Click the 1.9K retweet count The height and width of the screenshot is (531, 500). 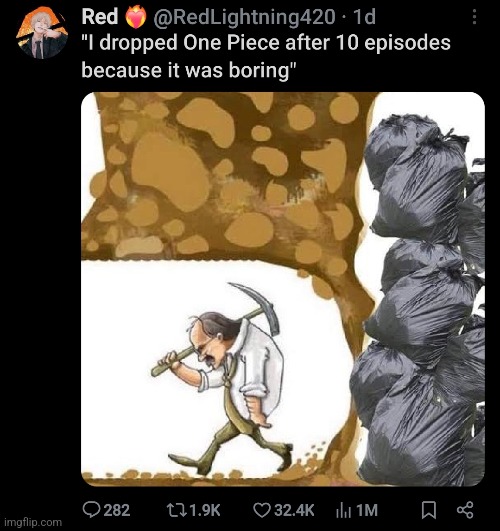(x=205, y=510)
